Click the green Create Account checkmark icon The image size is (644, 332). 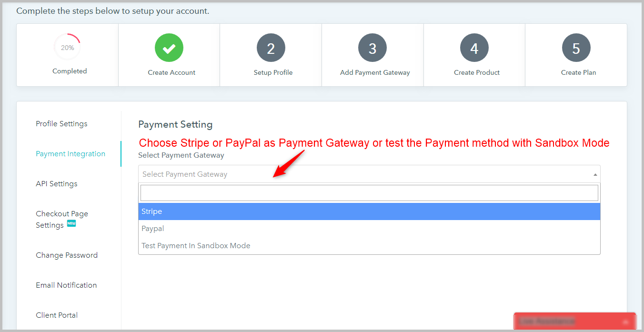pos(169,48)
